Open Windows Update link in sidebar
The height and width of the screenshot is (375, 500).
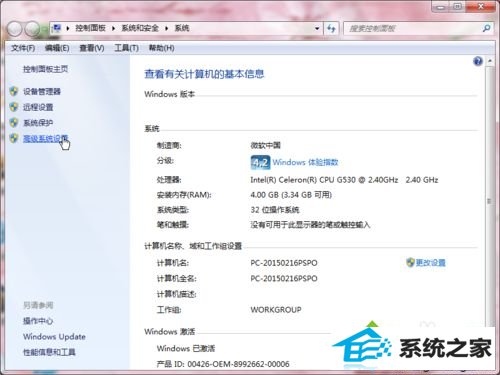tap(54, 337)
